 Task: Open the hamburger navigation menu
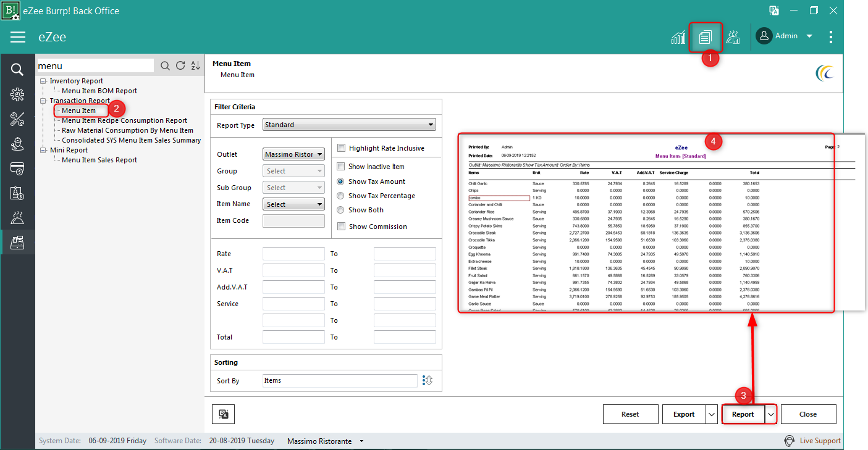click(18, 37)
